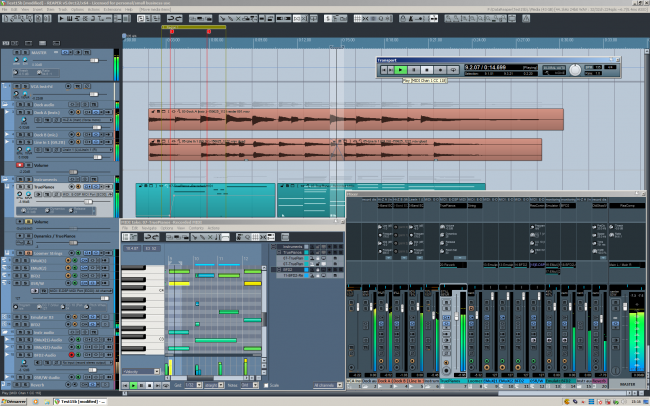The image size is (650, 406).
Task: Toggle record arm on EMulX(1) track
Action: [x=68, y=260]
